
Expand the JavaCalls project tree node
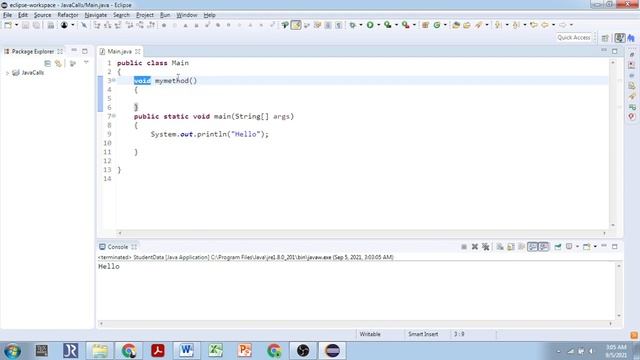point(7,73)
